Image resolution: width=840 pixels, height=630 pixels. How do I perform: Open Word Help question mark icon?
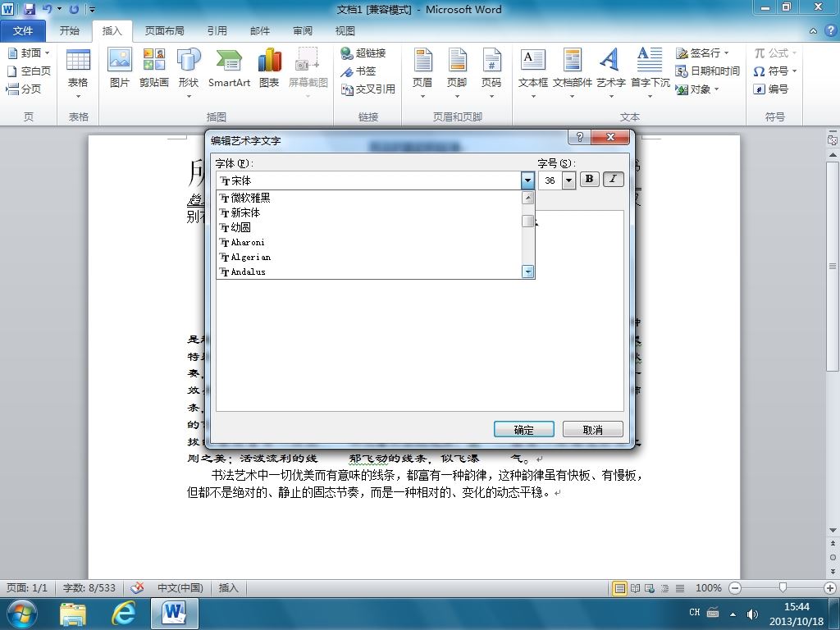(831, 30)
